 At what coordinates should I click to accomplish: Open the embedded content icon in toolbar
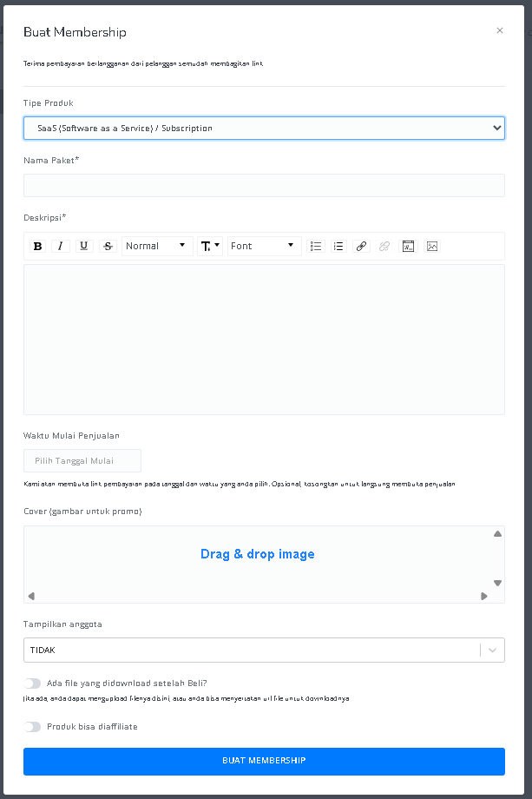pos(408,246)
